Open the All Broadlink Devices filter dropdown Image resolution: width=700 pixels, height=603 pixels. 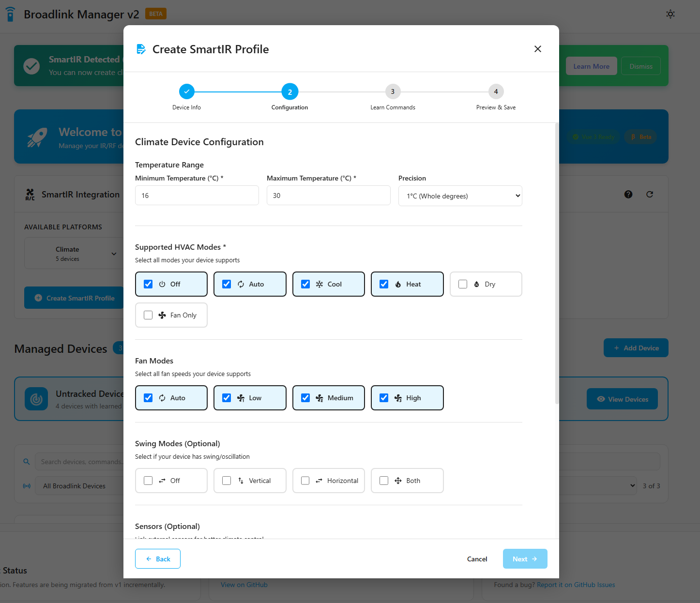(77, 486)
